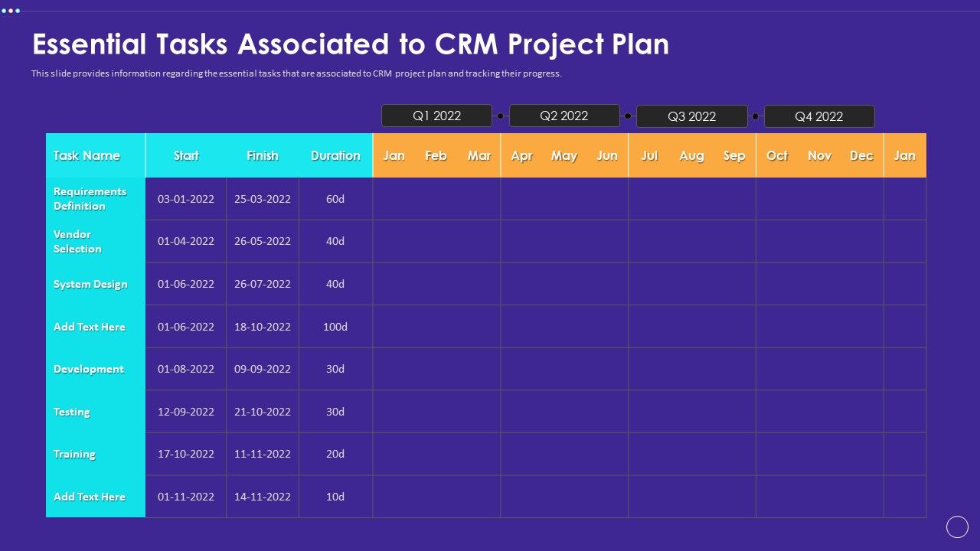The height and width of the screenshot is (551, 980).
Task: Click the 18-10-2022 finish date cell
Action: [263, 327]
